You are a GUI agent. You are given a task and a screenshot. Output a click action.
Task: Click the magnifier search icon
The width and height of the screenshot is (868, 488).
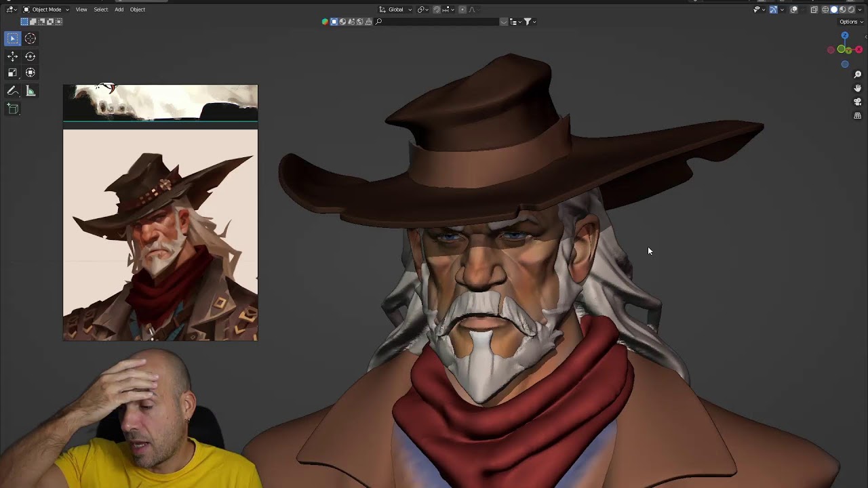(378, 22)
